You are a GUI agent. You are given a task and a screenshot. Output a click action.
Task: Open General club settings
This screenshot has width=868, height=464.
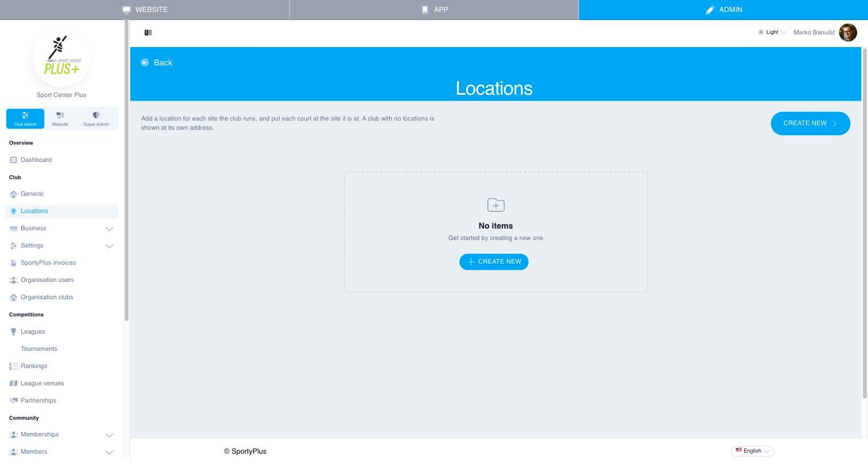61,194
